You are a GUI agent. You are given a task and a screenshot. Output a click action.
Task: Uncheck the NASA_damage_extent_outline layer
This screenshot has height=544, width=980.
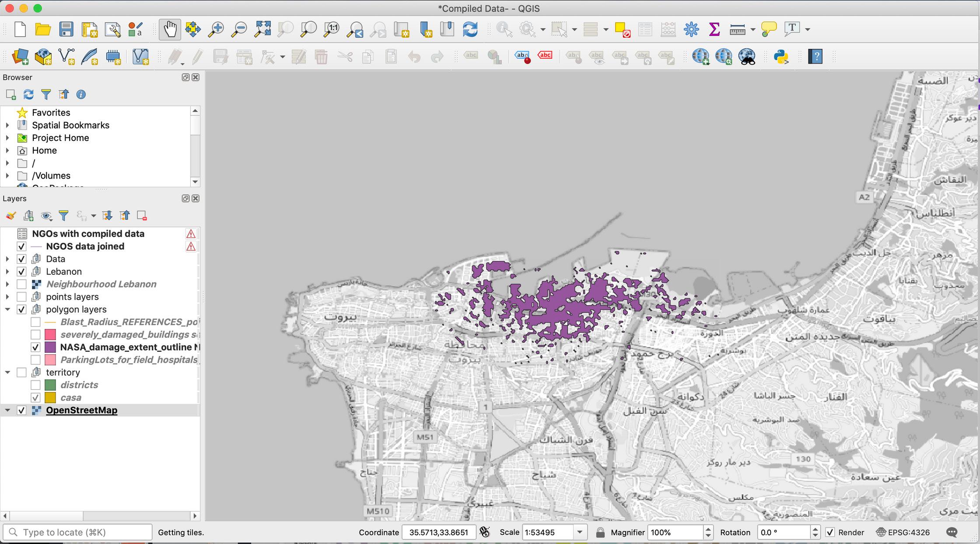pyautogui.click(x=35, y=347)
